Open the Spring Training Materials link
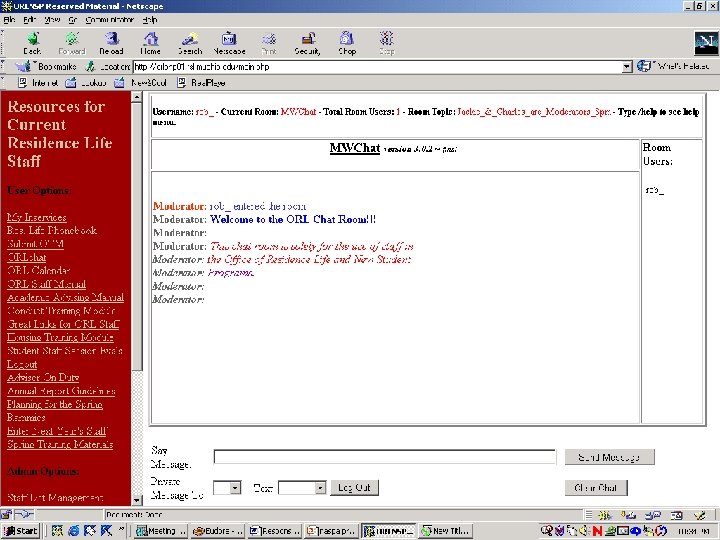Viewport: 720px width, 540px height. (x=60, y=444)
